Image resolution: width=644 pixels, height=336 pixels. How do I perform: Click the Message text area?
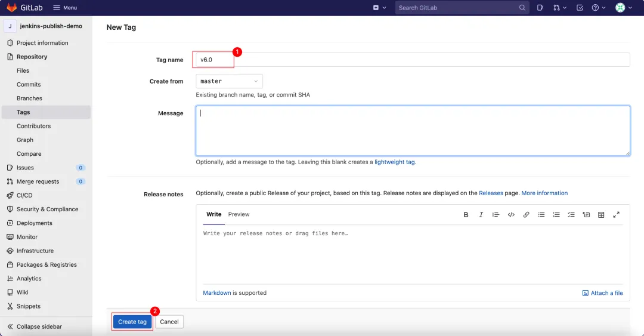click(413, 131)
